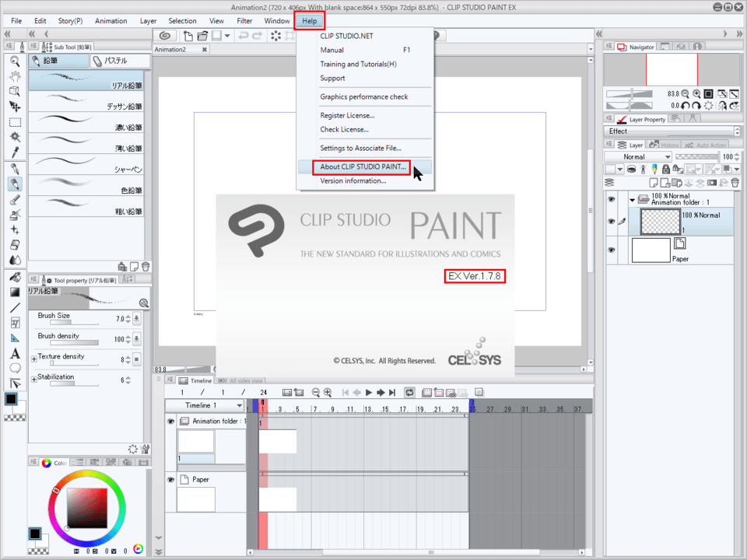Select the Balloon tool
Image resolution: width=747 pixels, height=560 pixels.
15,368
